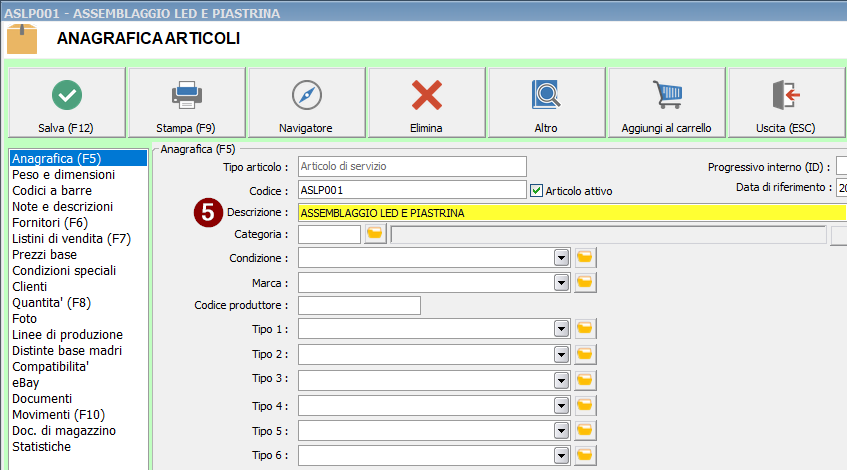847x470 pixels.
Task: Toggle the Articolo attivo checkbox
Action: pos(537,190)
